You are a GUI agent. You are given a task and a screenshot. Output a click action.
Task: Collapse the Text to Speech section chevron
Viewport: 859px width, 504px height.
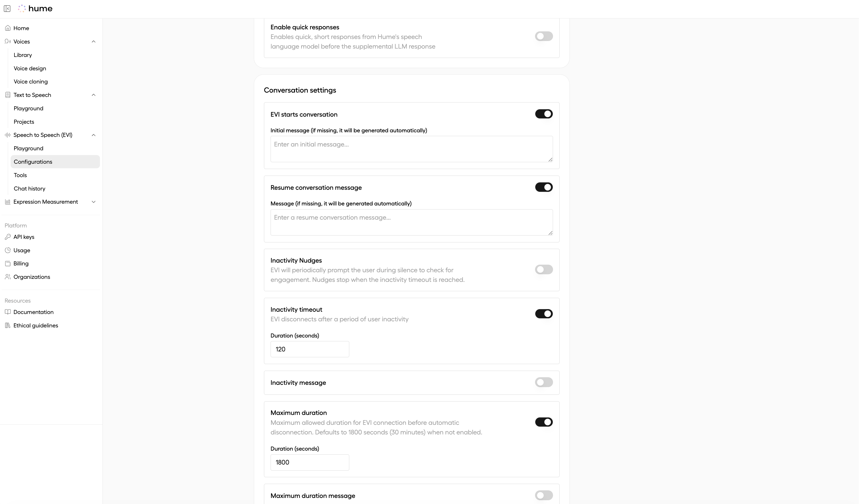[x=94, y=95]
